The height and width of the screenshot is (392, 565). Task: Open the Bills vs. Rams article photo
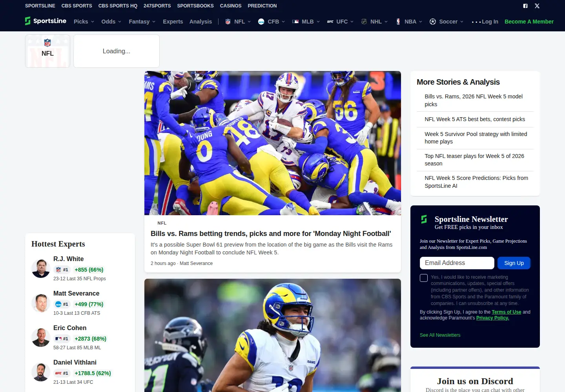[x=273, y=143]
